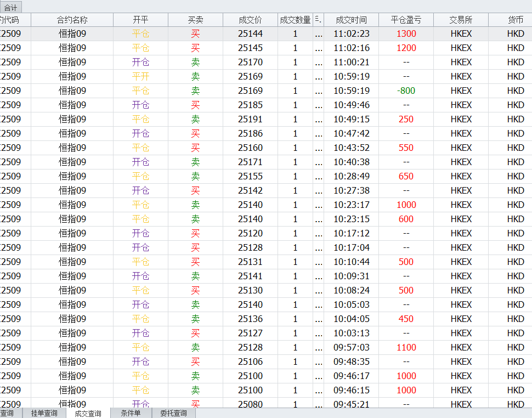The height and width of the screenshot is (418, 532).
Task: Click the ellipsis cell in the 11:00:21 row
Action: click(319, 62)
